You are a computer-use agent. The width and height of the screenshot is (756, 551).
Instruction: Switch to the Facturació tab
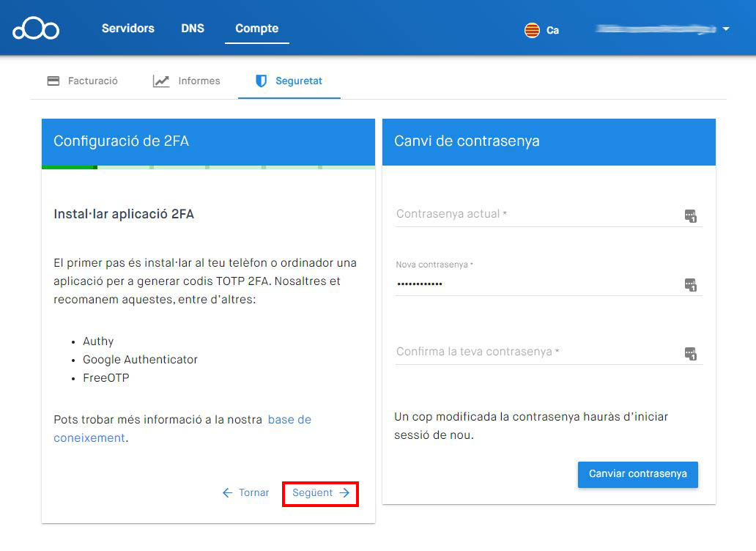coord(83,81)
